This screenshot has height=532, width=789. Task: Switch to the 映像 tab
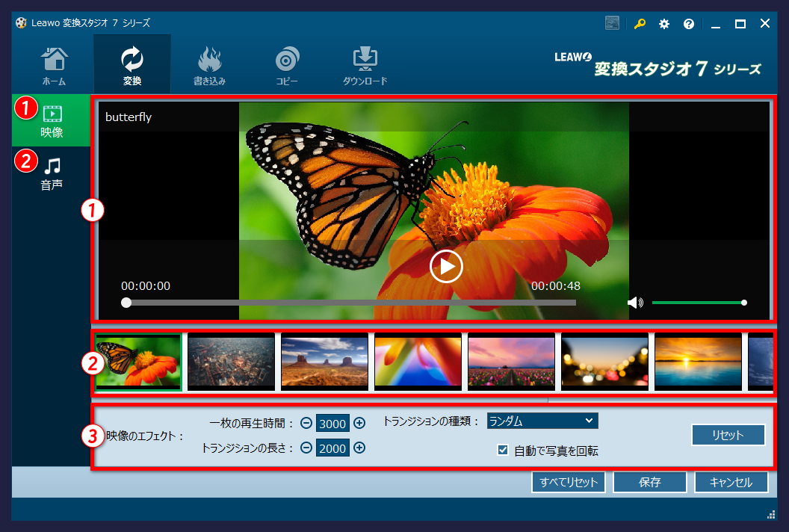[x=52, y=121]
